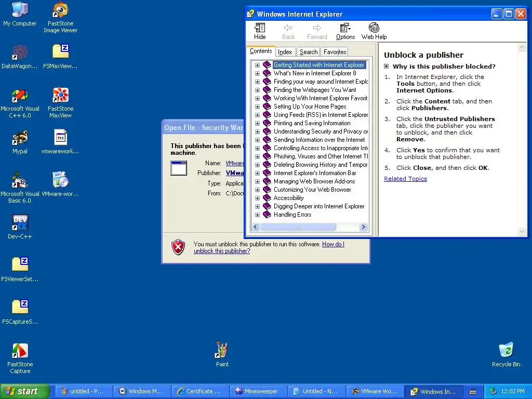Select FastStone Image Viewer desktop icon
Screen dimensions: 532x399
pyautogui.click(x=60, y=18)
